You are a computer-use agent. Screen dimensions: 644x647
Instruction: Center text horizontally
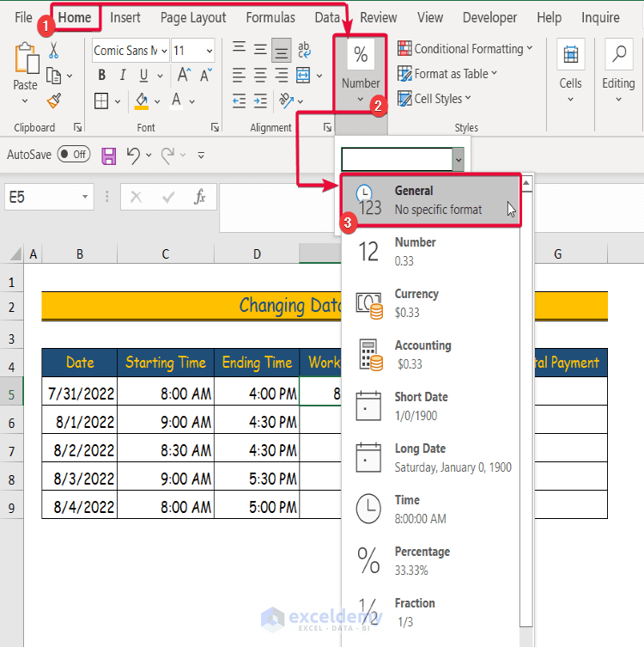pos(260,75)
